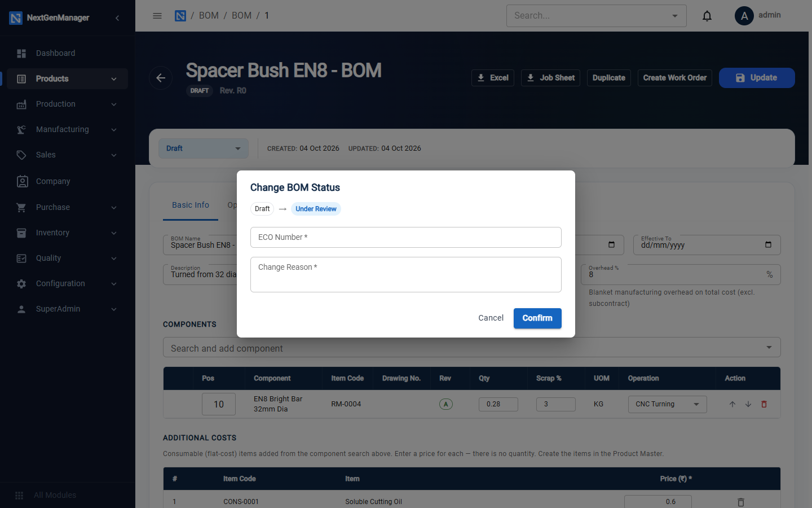The height and width of the screenshot is (508, 812).
Task: Confirm the BOM status change
Action: click(x=537, y=318)
